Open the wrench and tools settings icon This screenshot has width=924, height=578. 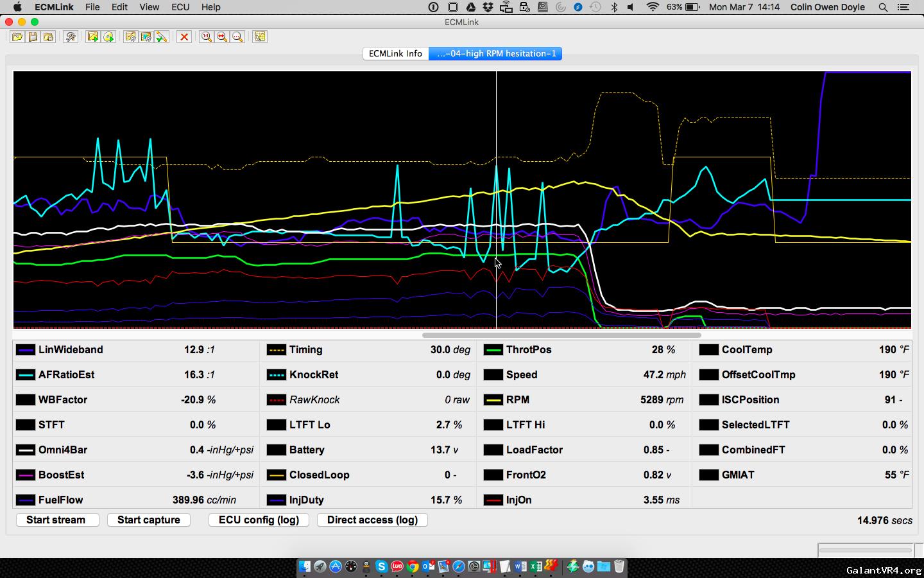tap(71, 37)
